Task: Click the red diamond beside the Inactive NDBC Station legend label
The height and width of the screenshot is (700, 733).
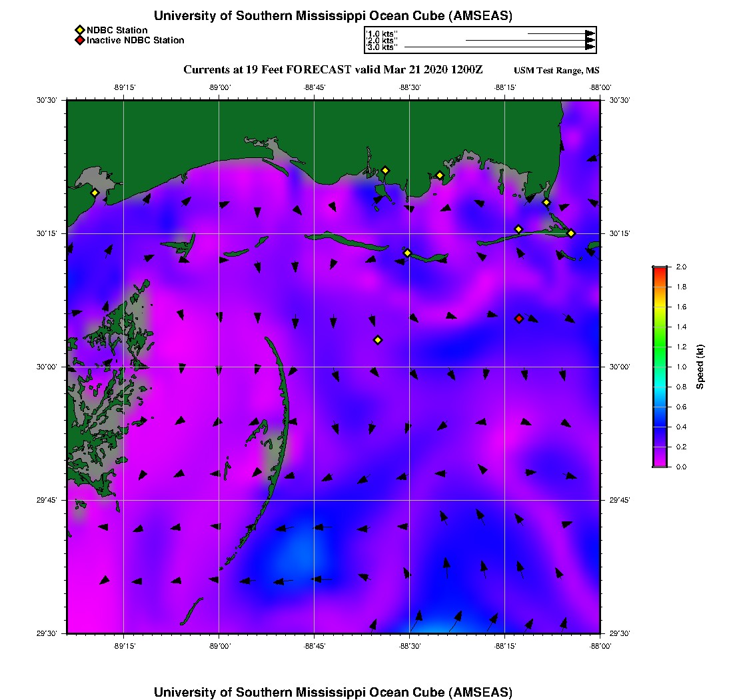Action: (x=79, y=41)
